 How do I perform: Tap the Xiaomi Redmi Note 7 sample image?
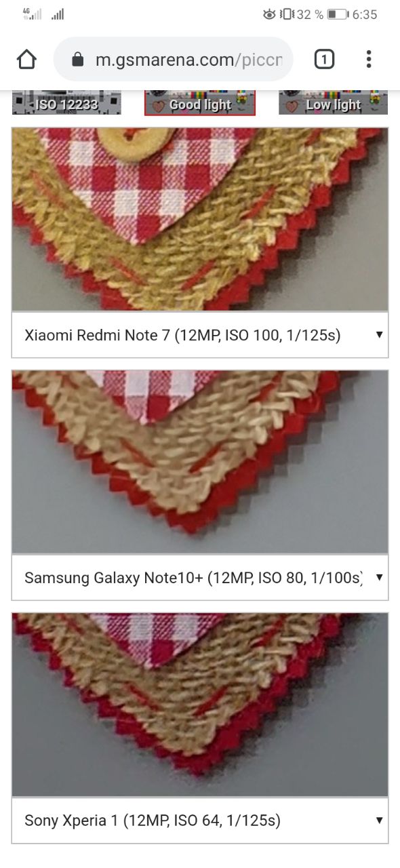200,219
